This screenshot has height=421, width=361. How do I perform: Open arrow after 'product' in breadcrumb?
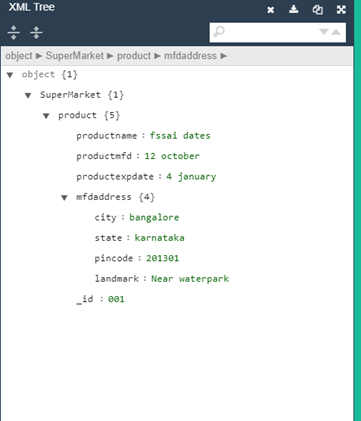click(157, 56)
